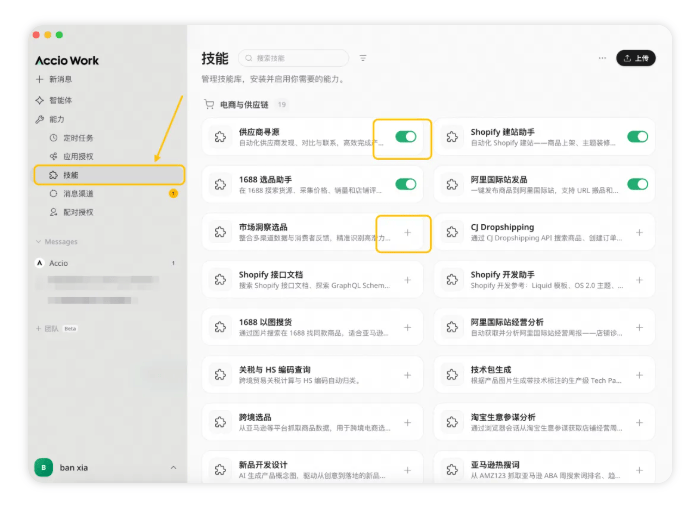This screenshot has width=696, height=512.
Task: Click the 消息渠道 notification badge
Action: pyautogui.click(x=173, y=193)
